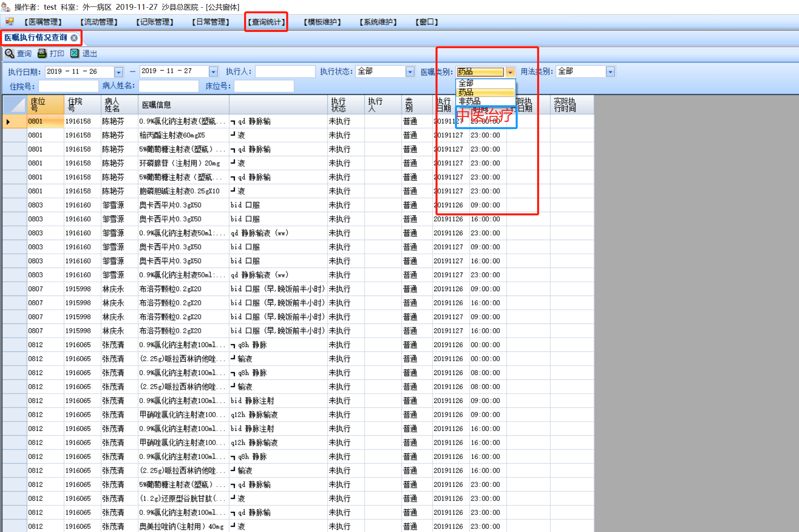Click the 执行人 input field

(x=285, y=72)
